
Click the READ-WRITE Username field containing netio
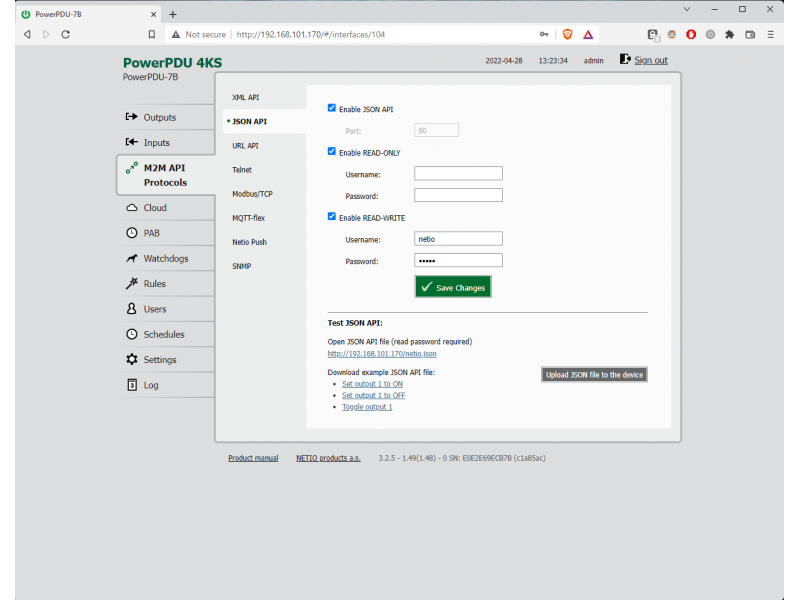(x=458, y=239)
